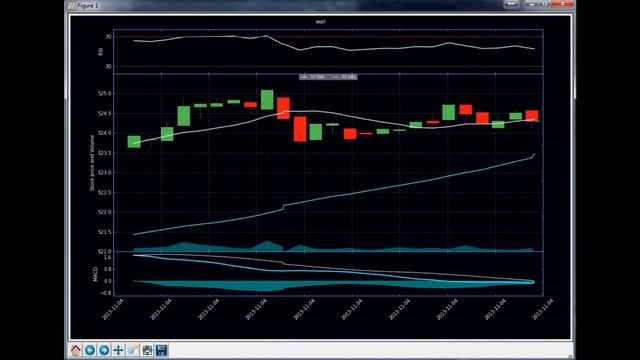Click the moving average legend box

click(x=328, y=77)
